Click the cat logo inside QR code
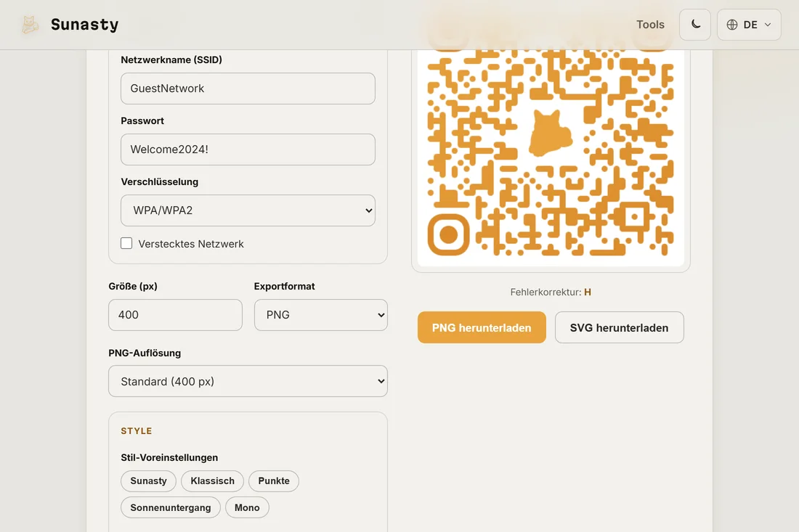Viewport: 799px width, 532px height. pyautogui.click(x=551, y=134)
